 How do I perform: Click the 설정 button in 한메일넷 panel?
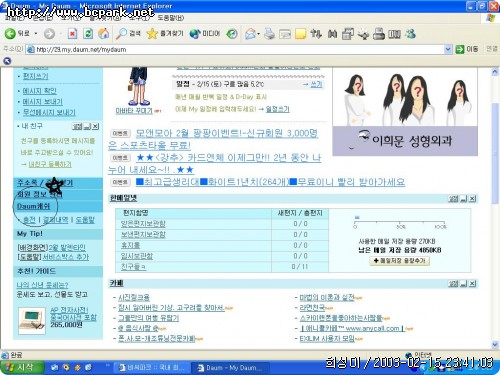click(x=453, y=199)
